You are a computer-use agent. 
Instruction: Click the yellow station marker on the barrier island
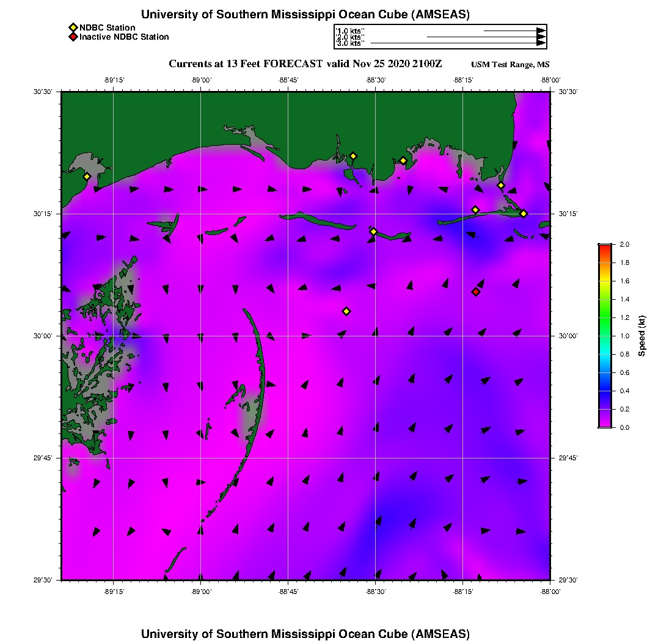click(374, 231)
